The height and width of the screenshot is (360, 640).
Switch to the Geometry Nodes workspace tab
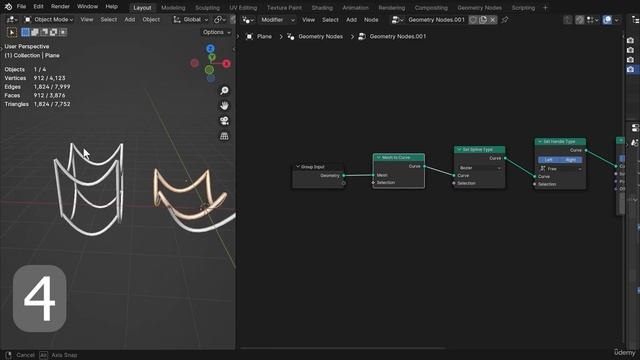tap(479, 8)
